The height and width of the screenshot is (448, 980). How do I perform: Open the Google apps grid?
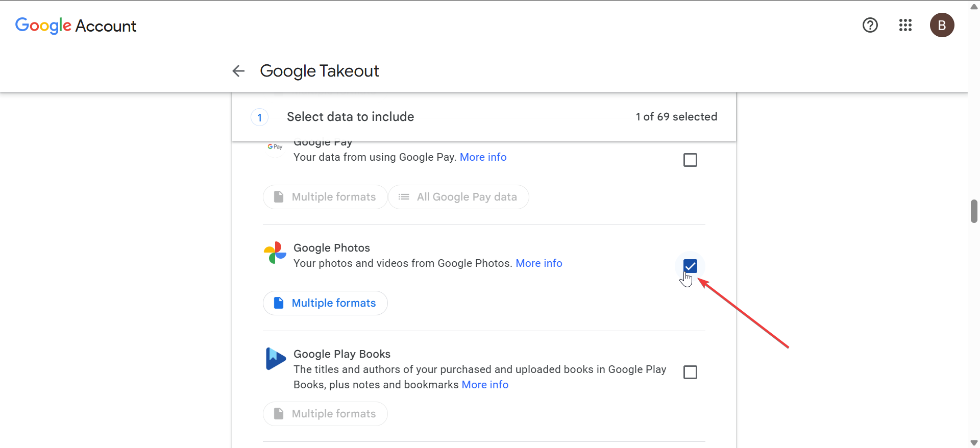point(905,25)
